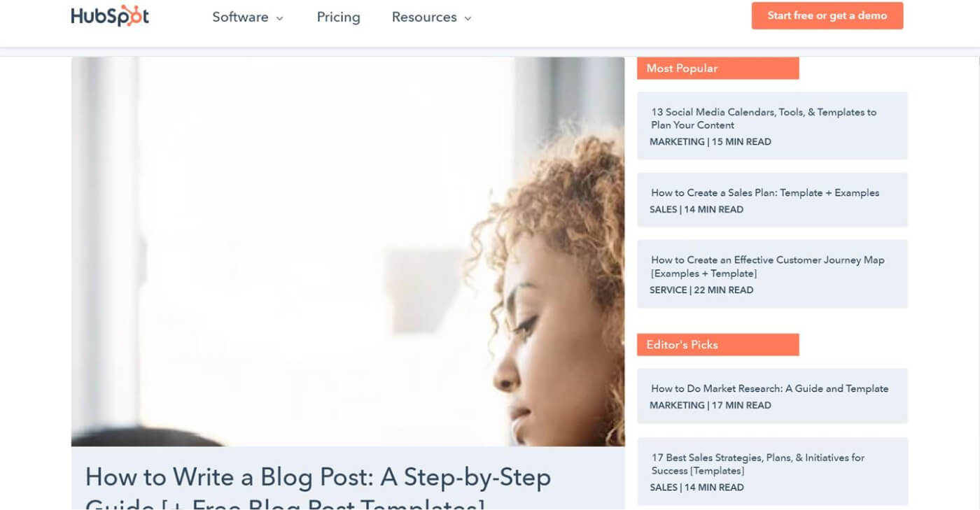The image size is (980, 510).
Task: Select the Most Popular heading tab
Action: (x=717, y=68)
